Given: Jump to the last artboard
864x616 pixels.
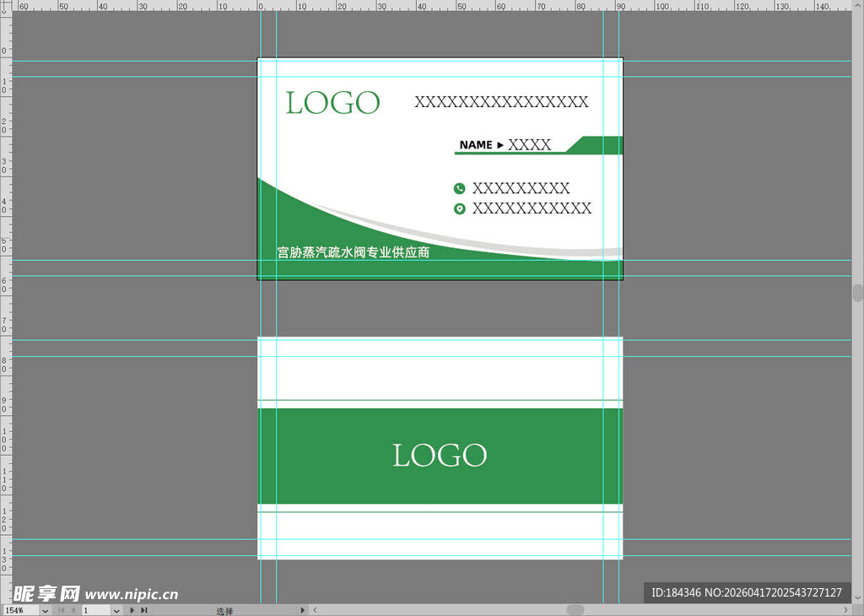Looking at the screenshot, I should coord(144,610).
